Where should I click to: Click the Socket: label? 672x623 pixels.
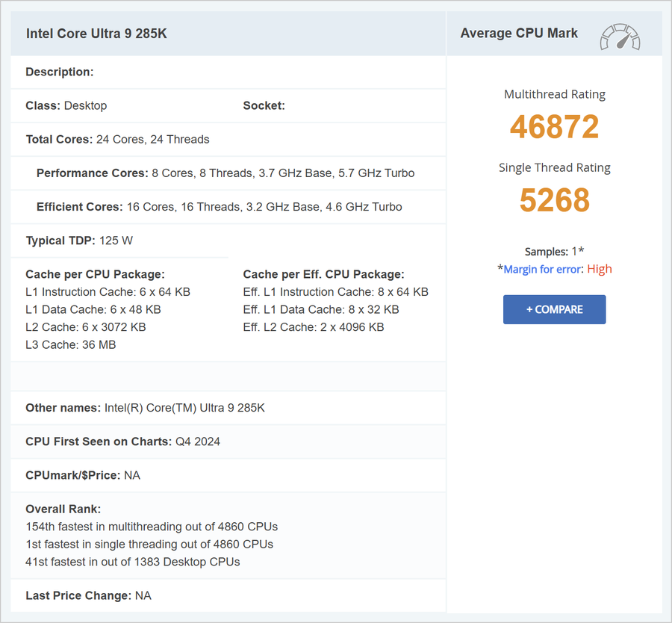[x=264, y=105]
